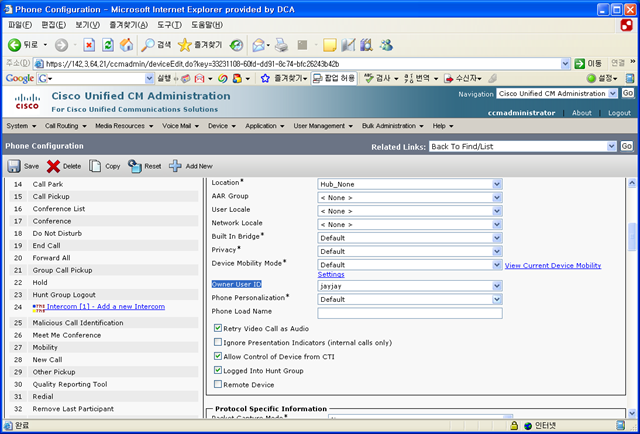Click the Print icon in toolbar
Image resolution: width=640 pixels, height=434 pixels.
point(281,45)
